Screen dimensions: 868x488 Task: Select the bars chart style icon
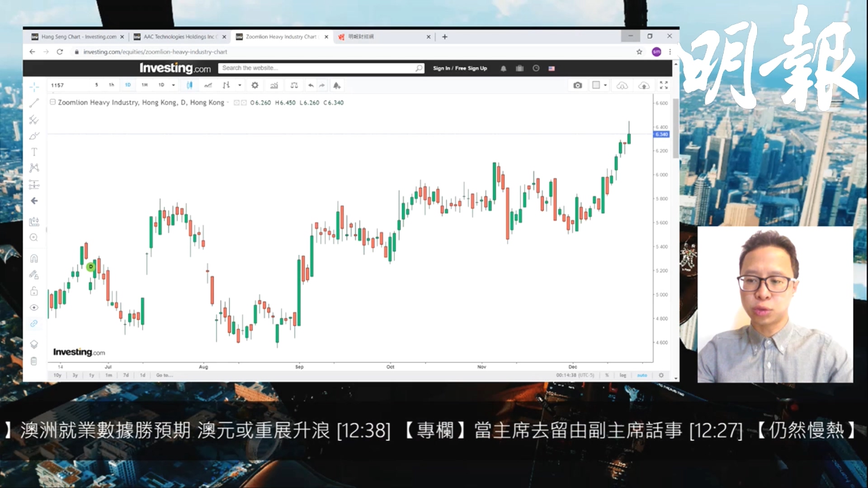click(x=226, y=85)
